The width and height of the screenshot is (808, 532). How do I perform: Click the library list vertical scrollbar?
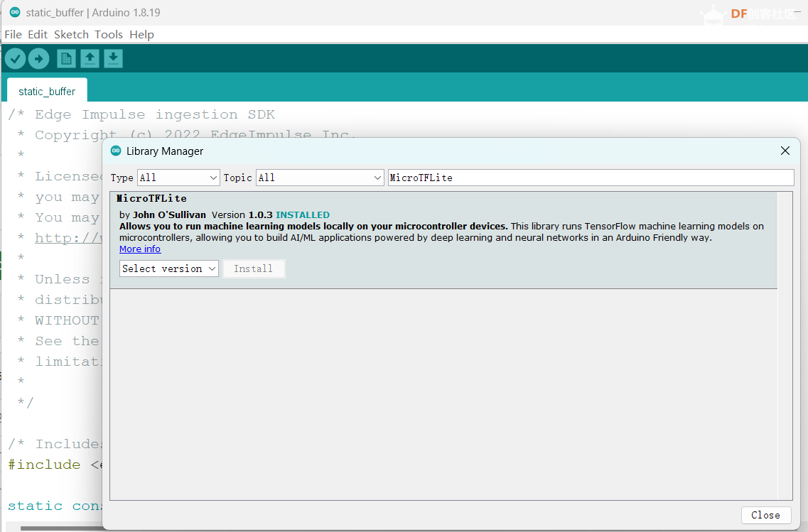[785, 346]
